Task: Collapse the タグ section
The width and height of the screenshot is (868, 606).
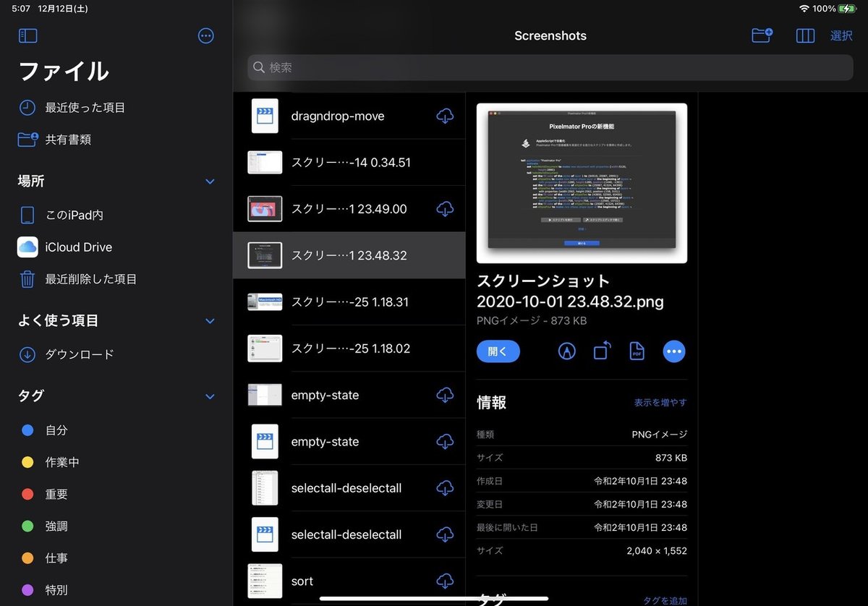Action: [x=210, y=396]
